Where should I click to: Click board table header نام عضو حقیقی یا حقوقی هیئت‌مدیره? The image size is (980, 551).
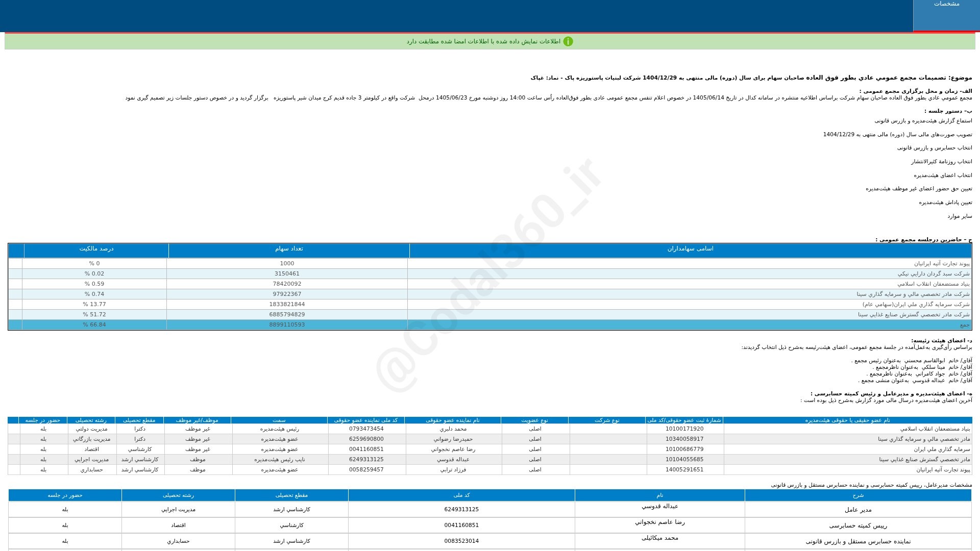tap(847, 420)
